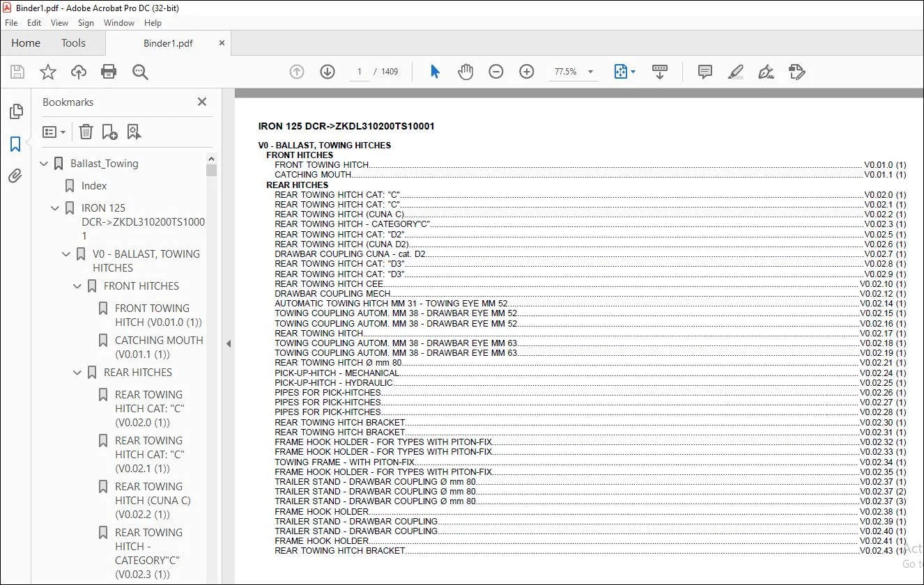Open Find text magnifier icon
924x585 pixels.
click(140, 72)
